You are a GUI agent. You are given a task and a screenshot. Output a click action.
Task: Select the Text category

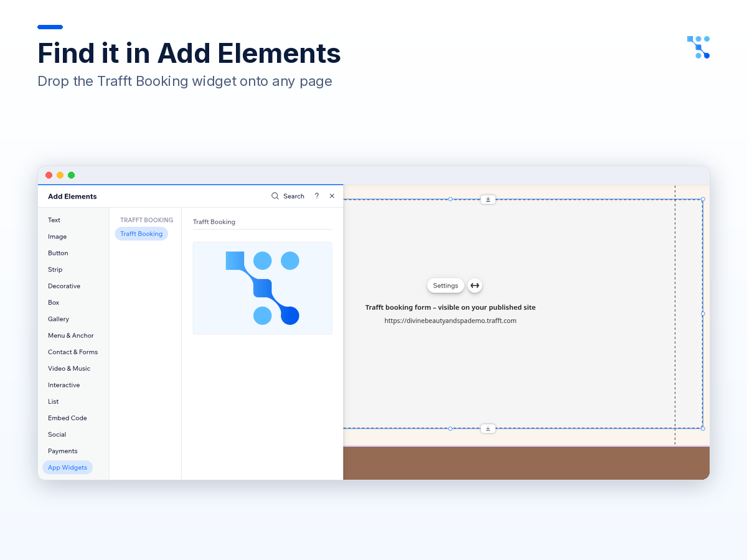[54, 220]
